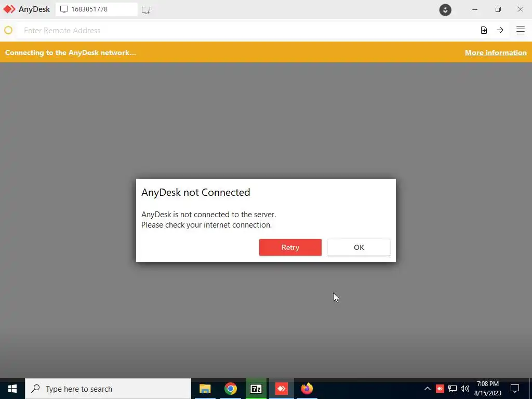Click the yellow connection status circle
This screenshot has height=399, width=532.
click(x=8, y=30)
